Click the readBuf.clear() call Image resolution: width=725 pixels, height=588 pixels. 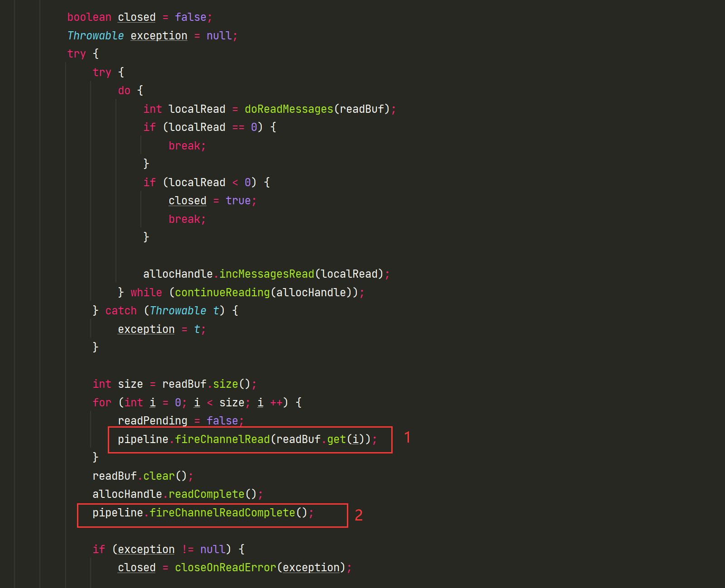coord(143,476)
